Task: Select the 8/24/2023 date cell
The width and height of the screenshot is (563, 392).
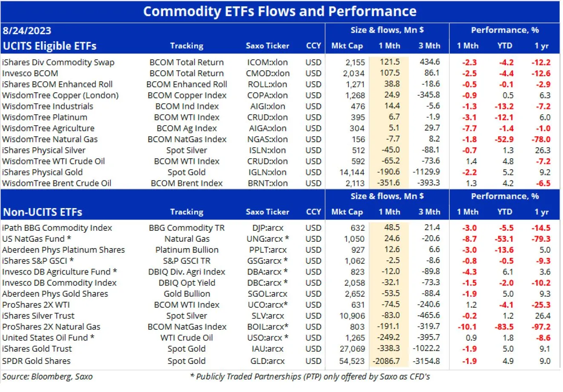Action: pos(27,31)
